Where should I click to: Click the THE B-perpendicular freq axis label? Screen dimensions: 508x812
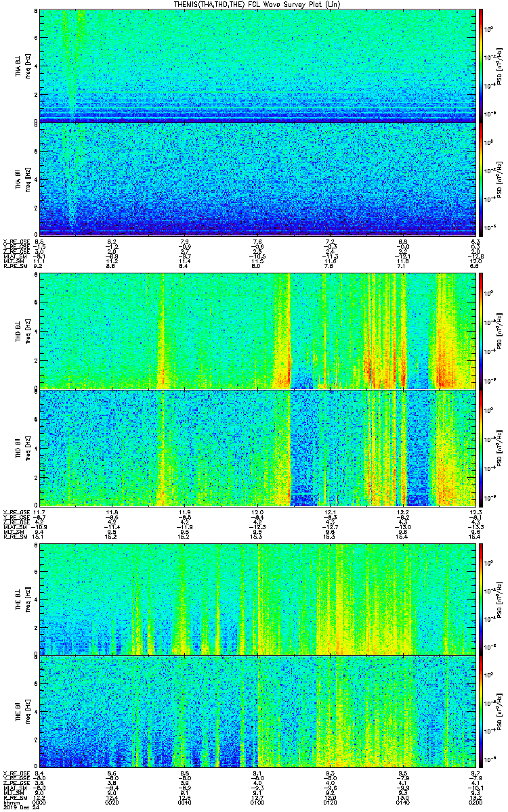coord(28,599)
